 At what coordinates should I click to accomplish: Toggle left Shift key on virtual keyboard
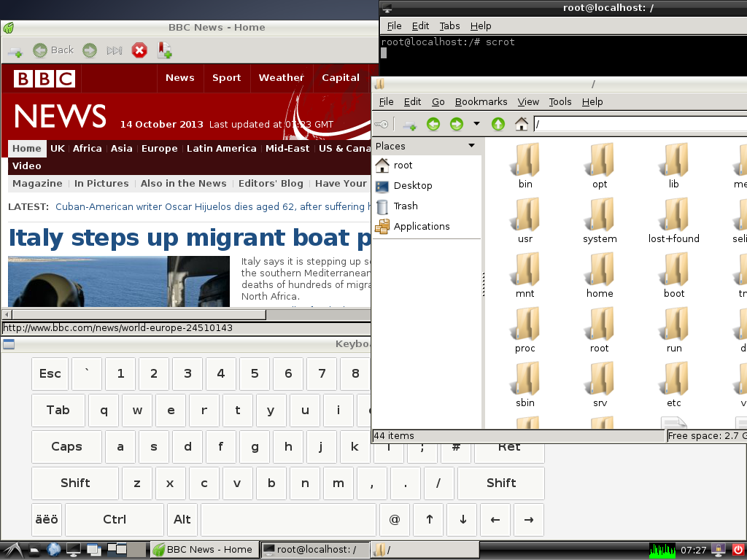tap(75, 483)
